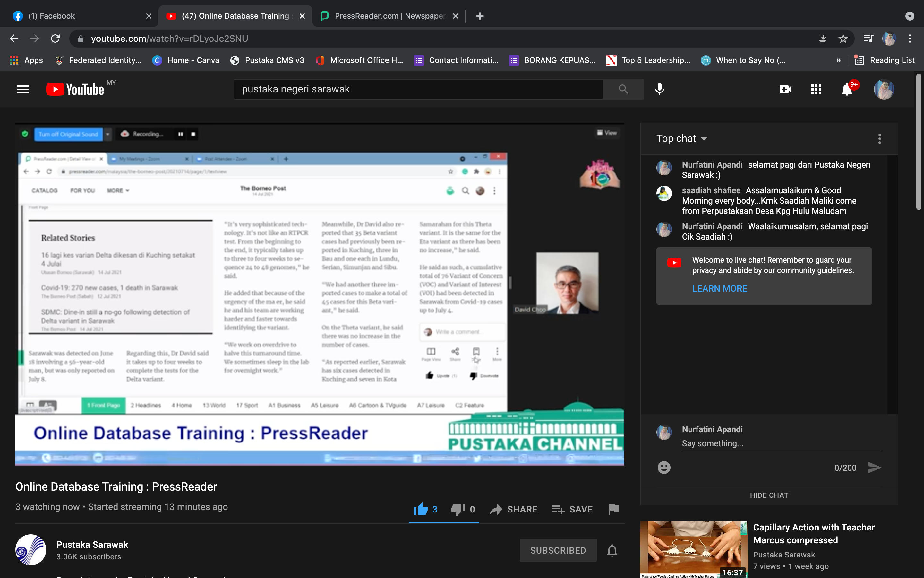Viewport: 924px width, 578px height.
Task: Open Federated Identity bookmark
Action: coord(98,60)
